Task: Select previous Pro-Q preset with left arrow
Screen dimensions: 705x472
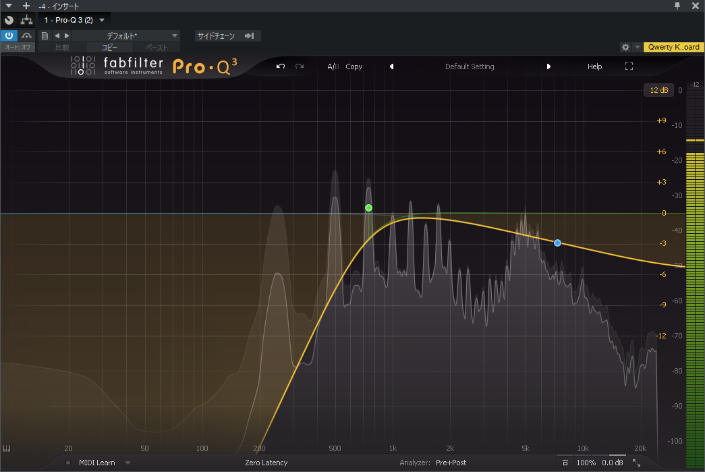Action: pos(392,67)
